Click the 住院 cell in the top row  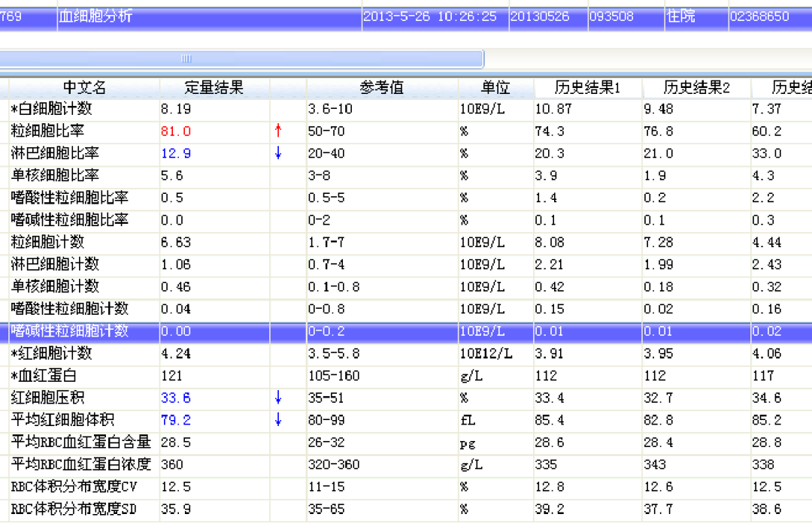tap(680, 17)
